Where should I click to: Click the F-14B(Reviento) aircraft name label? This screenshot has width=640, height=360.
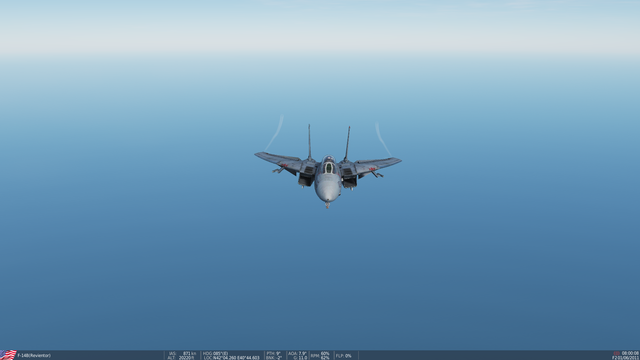34,356
